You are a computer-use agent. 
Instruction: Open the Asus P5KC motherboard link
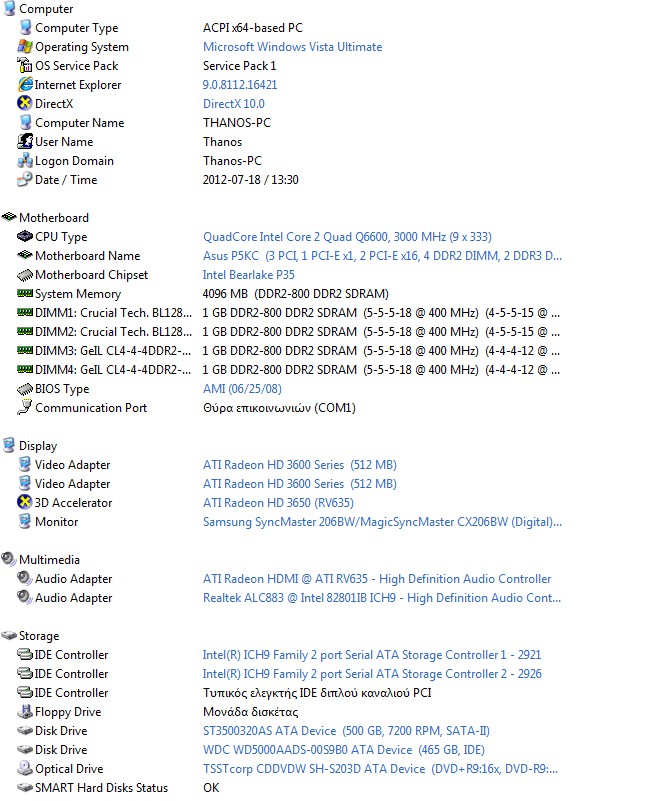[x=382, y=255]
